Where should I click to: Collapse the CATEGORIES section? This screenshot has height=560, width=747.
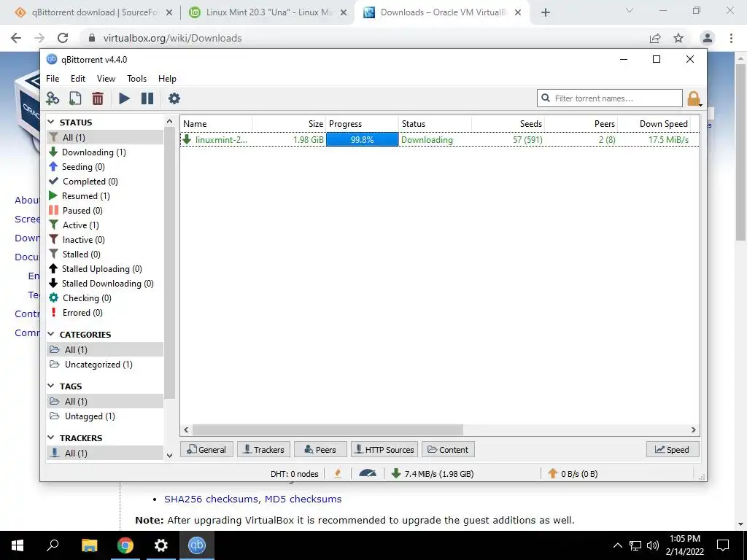(51, 334)
